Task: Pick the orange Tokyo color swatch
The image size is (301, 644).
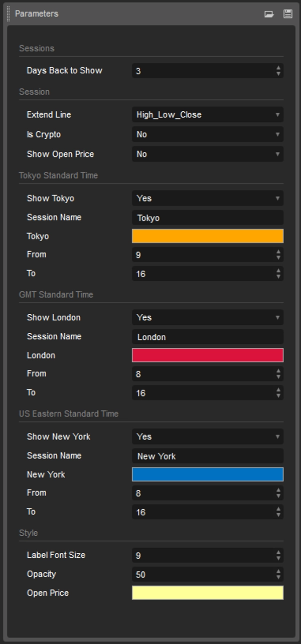Action: click(207, 237)
